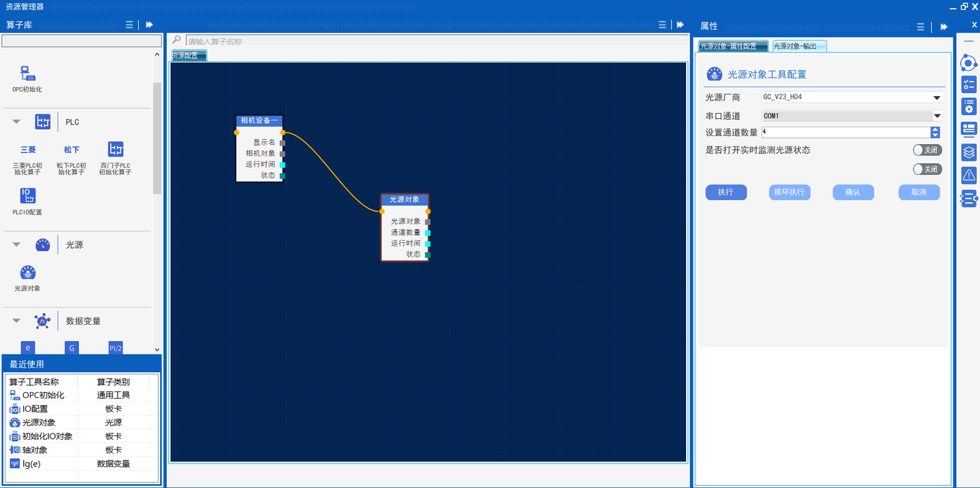The height and width of the screenshot is (488, 980).
Task: Click the 设置通道数量 input field
Action: [x=846, y=133]
